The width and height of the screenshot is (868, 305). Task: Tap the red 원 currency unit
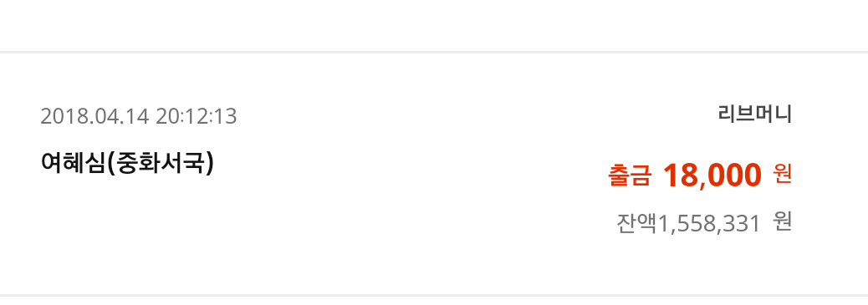point(783,175)
